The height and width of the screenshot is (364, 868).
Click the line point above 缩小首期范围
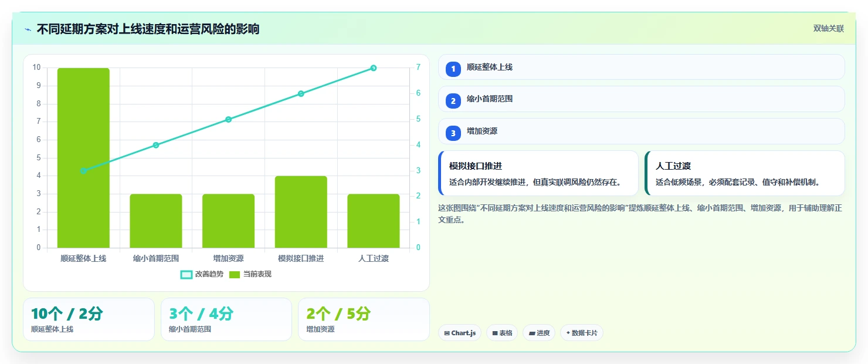point(156,145)
